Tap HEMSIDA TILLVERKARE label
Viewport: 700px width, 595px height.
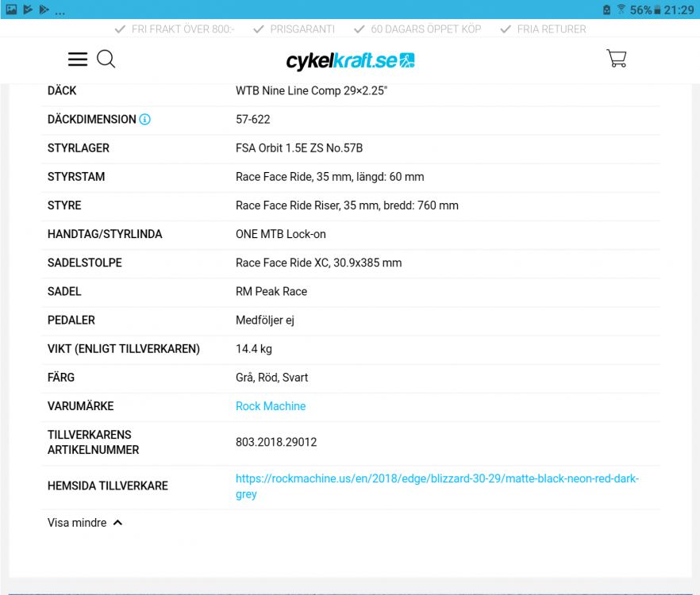108,486
